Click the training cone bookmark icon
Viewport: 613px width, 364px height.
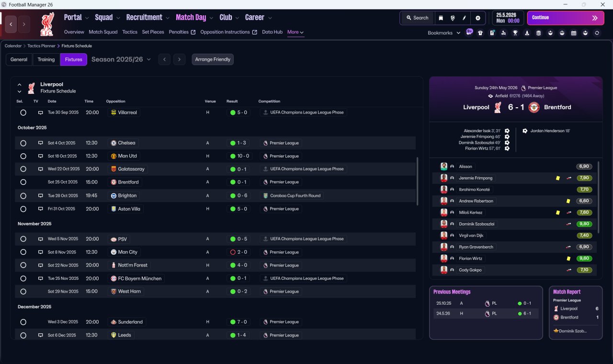tap(527, 33)
